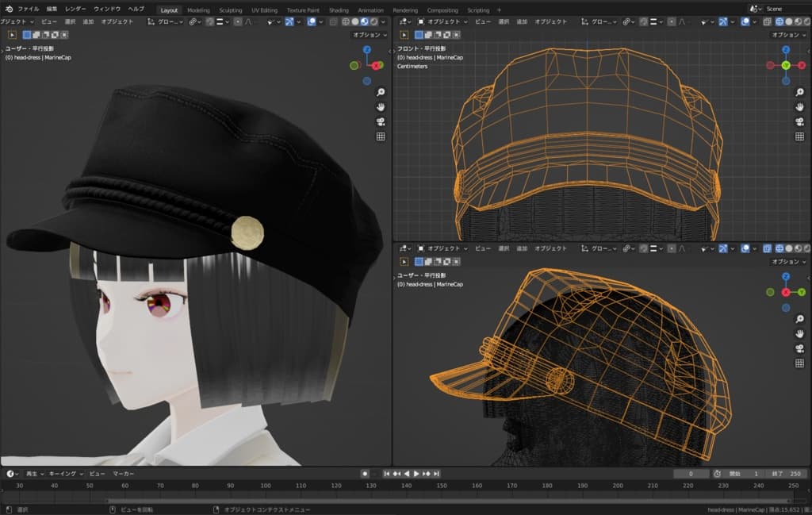Expand the キーイング dropdown in the timeline
The width and height of the screenshot is (812, 515).
click(x=65, y=474)
